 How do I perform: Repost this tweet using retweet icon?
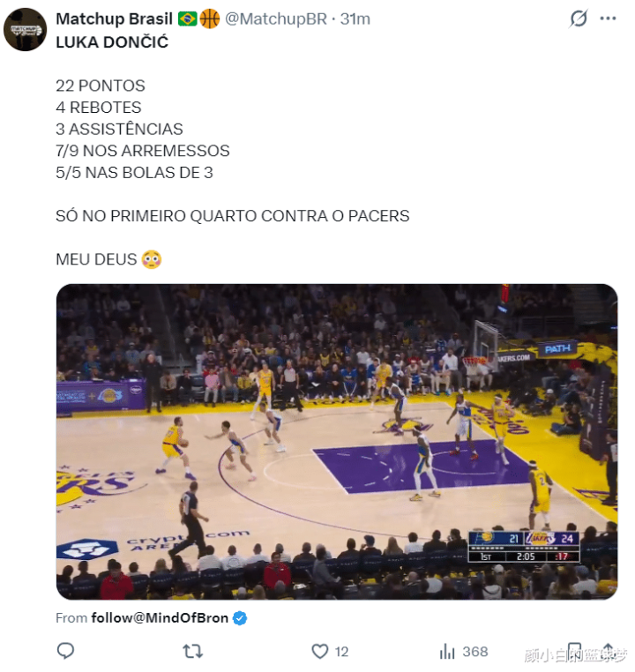(x=192, y=652)
